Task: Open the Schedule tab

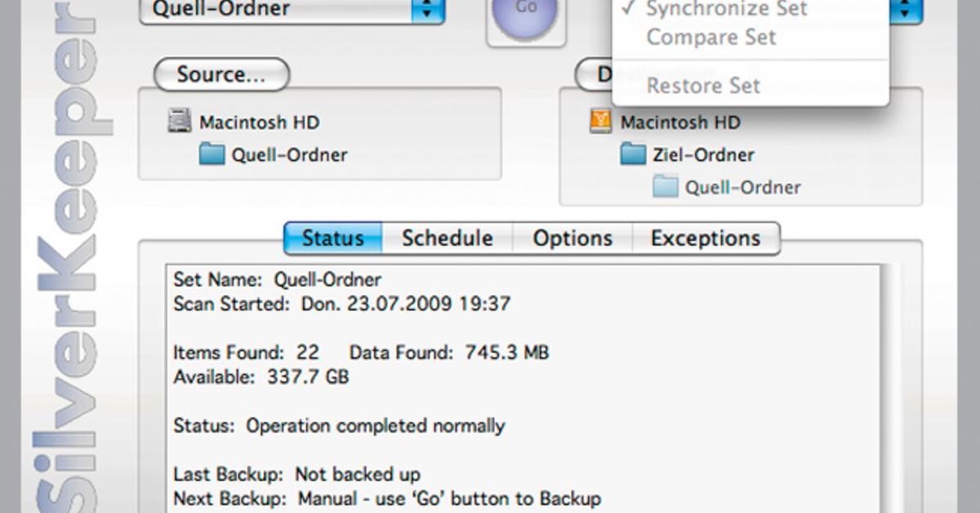Action: coord(448,239)
